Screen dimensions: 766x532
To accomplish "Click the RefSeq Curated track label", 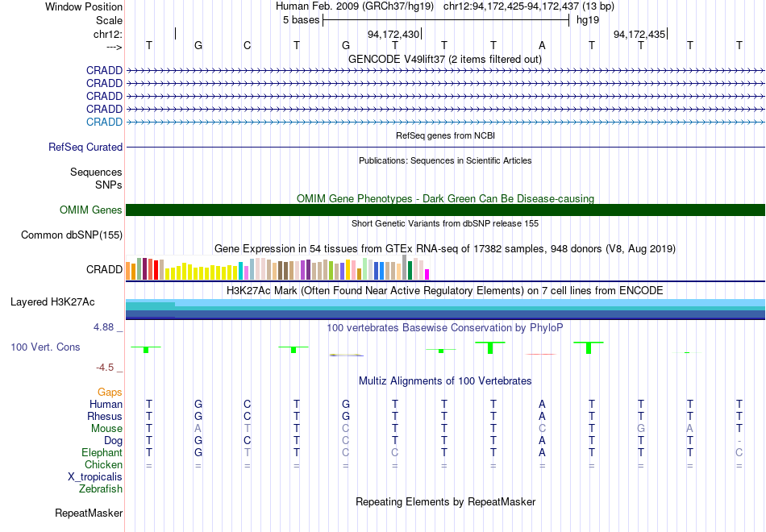I will tap(85, 147).
